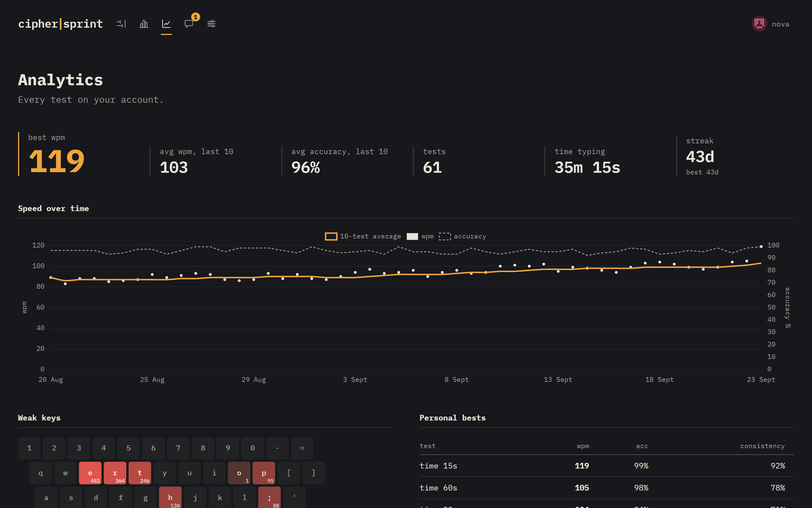Toggle the 10-test average legend series
Image resolution: width=812 pixels, height=508 pixels.
[363, 237]
